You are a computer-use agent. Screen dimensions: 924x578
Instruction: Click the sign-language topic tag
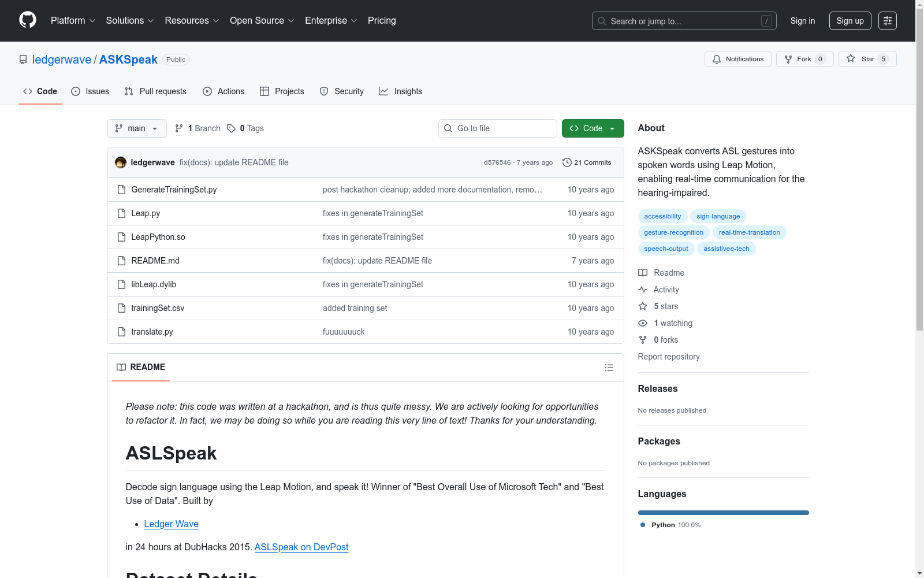point(718,216)
